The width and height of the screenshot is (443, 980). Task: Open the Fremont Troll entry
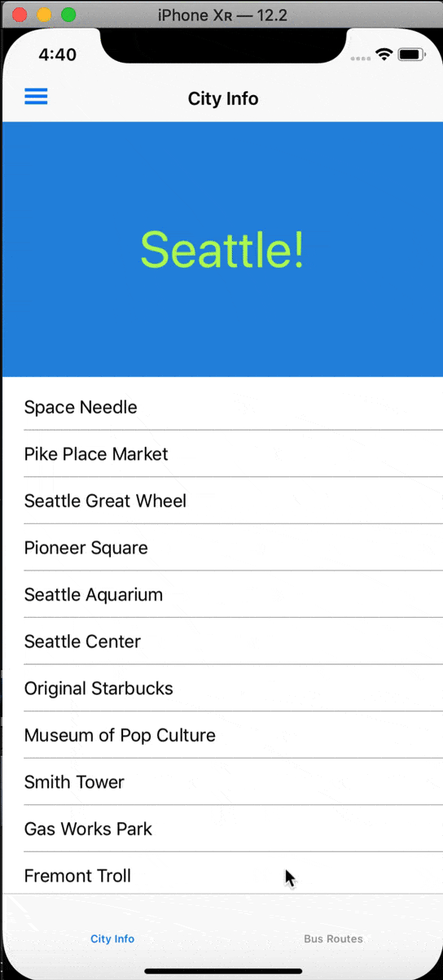tap(223, 875)
